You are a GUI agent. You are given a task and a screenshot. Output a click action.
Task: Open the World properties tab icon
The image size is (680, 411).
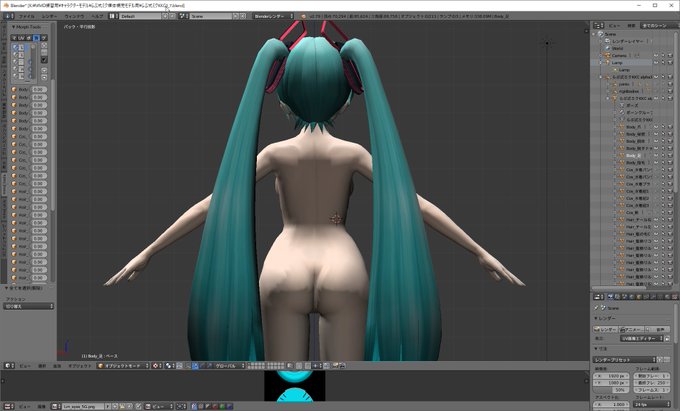click(632, 297)
